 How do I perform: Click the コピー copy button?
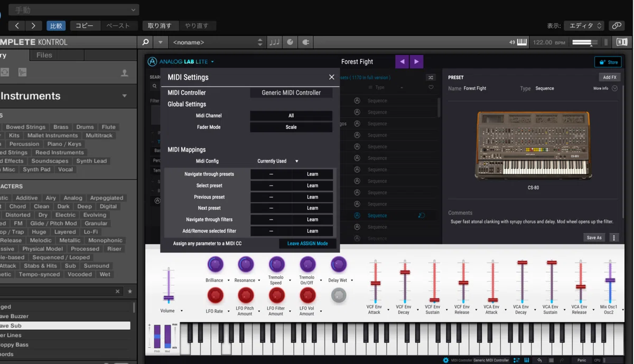(x=85, y=25)
